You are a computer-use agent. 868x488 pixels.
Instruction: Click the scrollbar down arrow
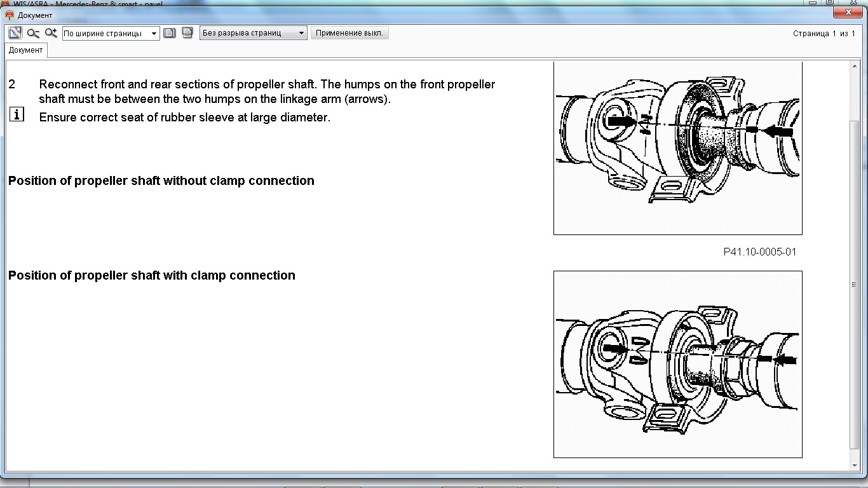point(855,466)
